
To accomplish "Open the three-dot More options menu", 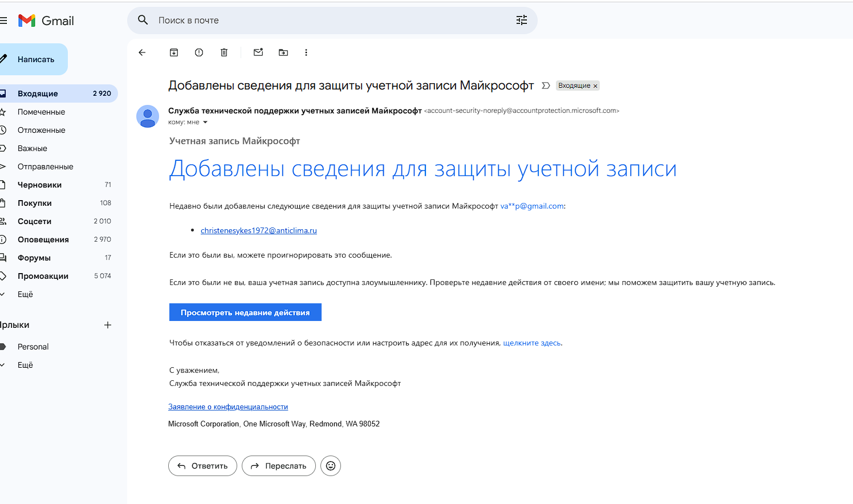I will point(306,52).
